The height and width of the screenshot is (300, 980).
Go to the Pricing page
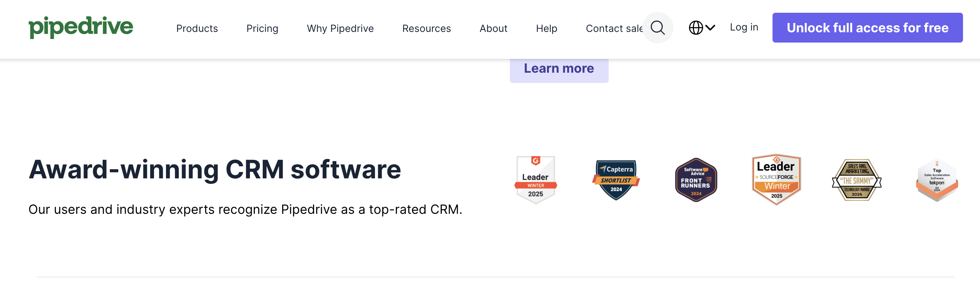click(262, 29)
